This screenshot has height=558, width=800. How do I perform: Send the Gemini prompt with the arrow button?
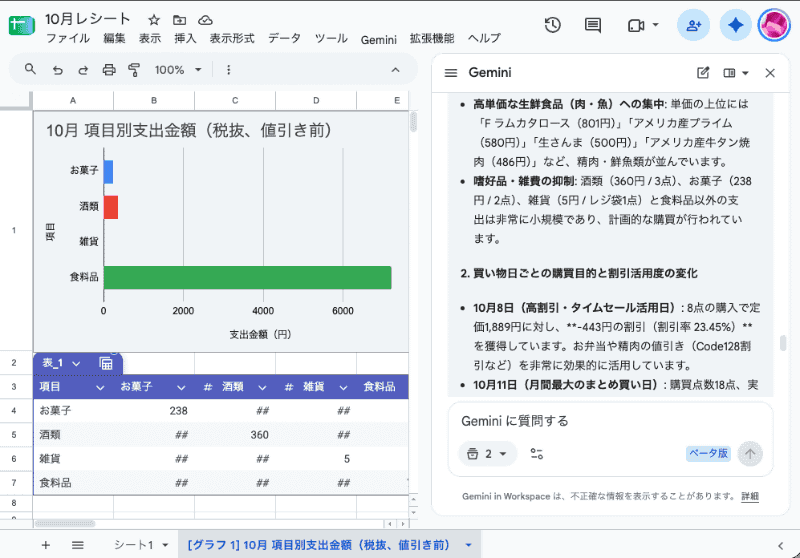pyautogui.click(x=749, y=453)
